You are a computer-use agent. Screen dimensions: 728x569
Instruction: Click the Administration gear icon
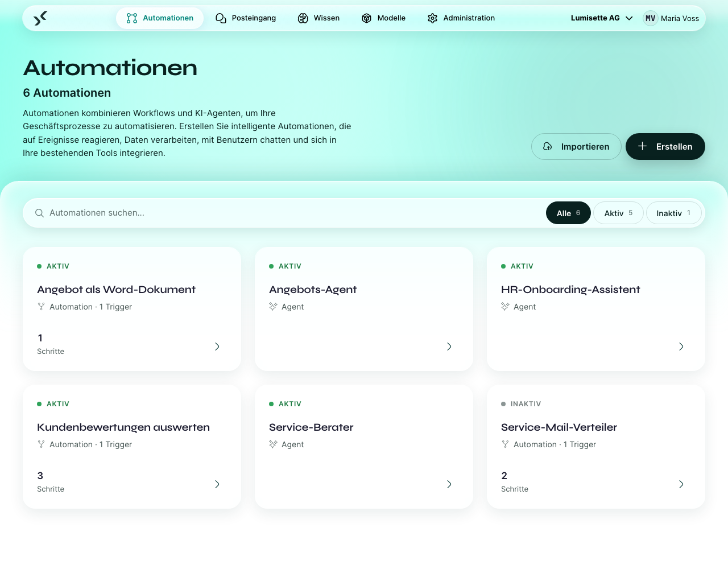pyautogui.click(x=433, y=18)
